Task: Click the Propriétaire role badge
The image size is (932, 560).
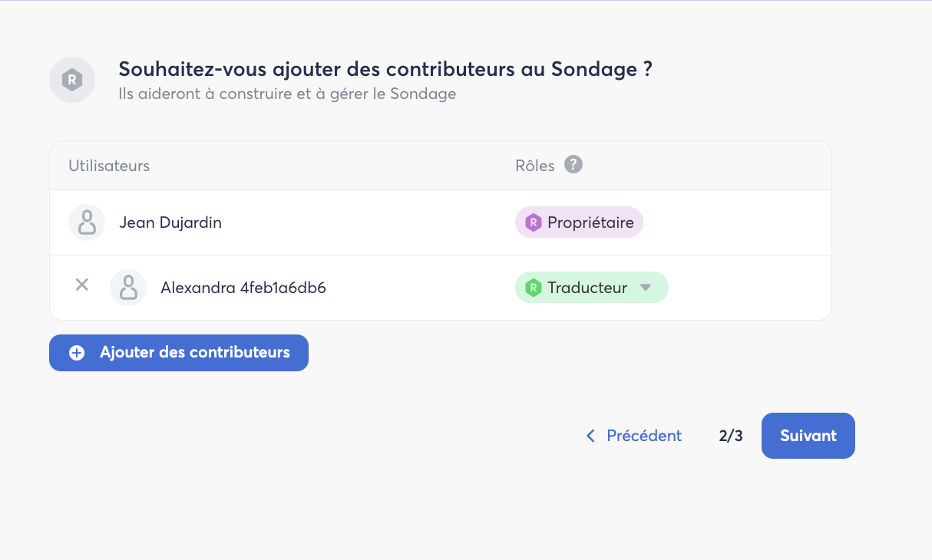Action: (x=579, y=222)
